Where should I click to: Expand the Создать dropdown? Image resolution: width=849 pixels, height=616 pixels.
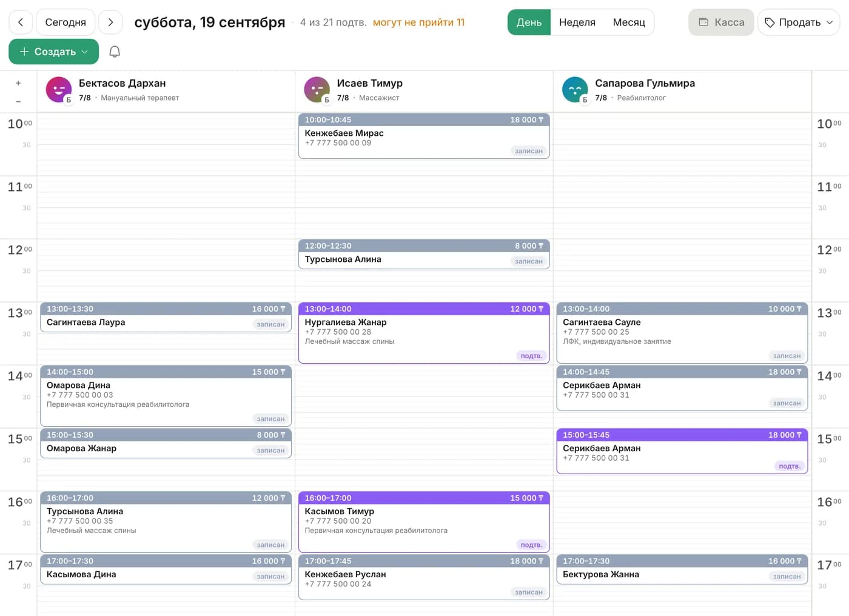(x=53, y=52)
